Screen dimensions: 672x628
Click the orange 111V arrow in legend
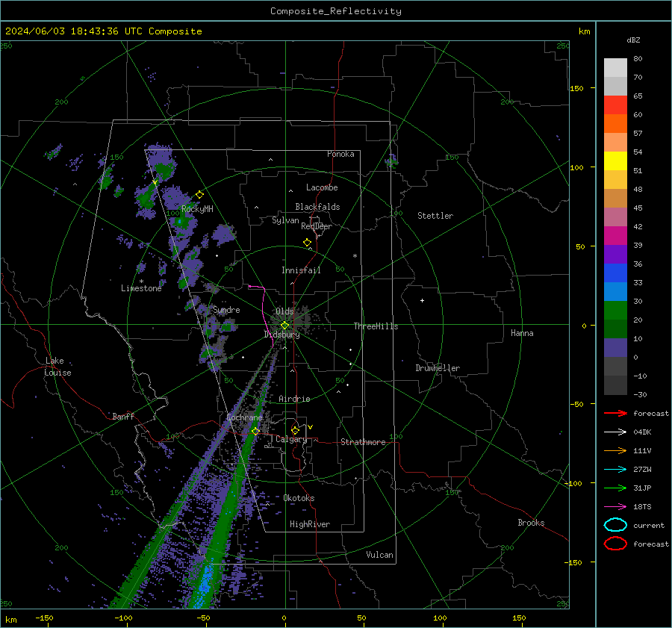[615, 450]
